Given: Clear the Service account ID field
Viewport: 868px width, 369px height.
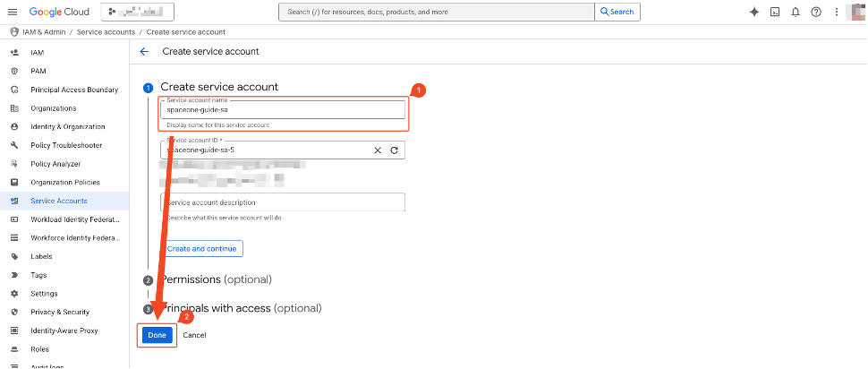Looking at the screenshot, I should point(378,150).
